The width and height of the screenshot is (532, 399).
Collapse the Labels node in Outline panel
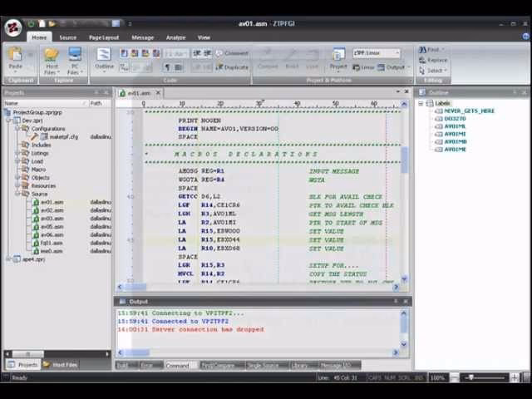[x=421, y=103]
